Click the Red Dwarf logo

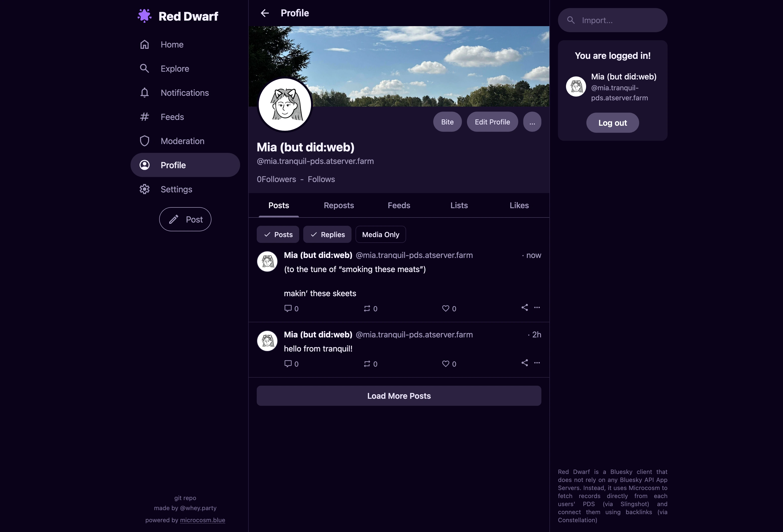coord(145,16)
